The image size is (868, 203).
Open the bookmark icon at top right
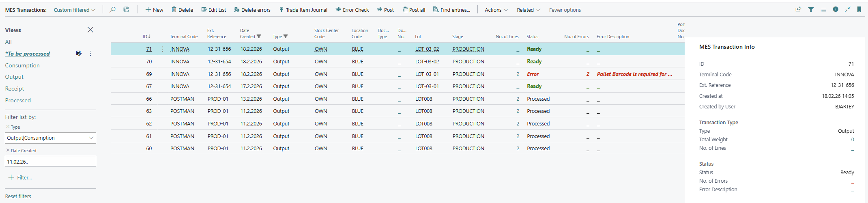[859, 10]
